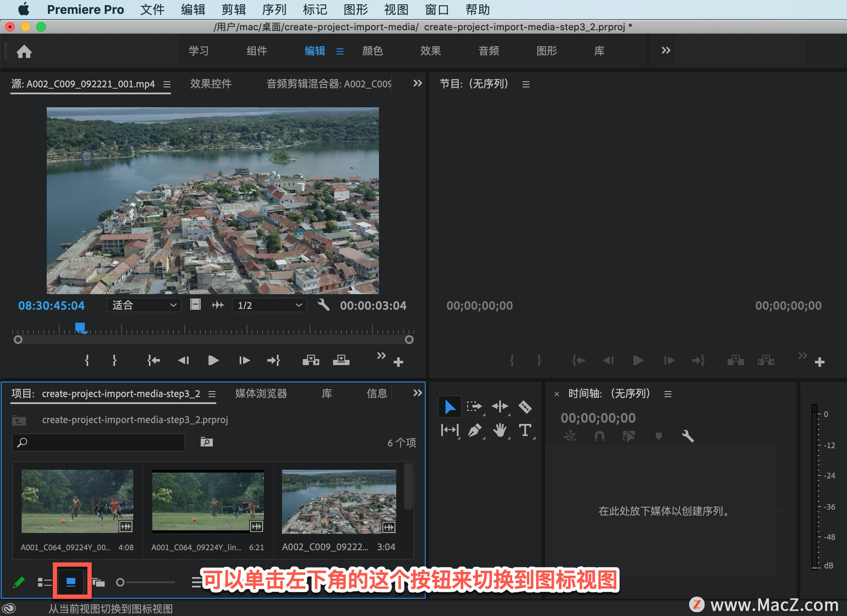Viewport: 847px width, 616px height.
Task: Click source monitor zoom scroll bar
Action: [214, 340]
